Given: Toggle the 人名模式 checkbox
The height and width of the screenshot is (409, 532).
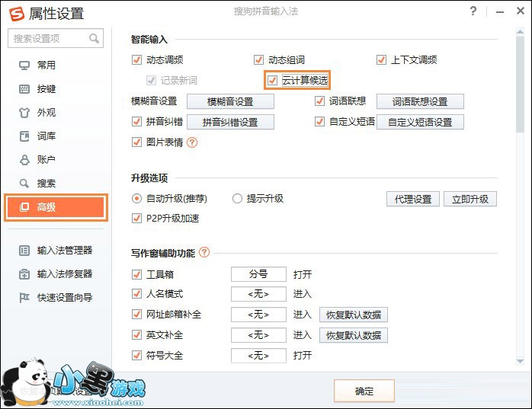Looking at the screenshot, I should [x=136, y=293].
